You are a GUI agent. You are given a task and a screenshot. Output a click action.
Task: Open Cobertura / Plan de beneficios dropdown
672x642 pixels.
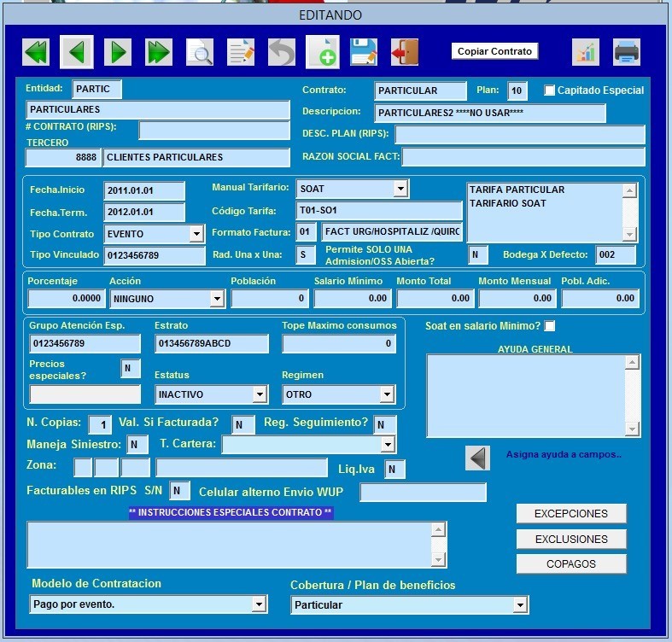pos(520,605)
